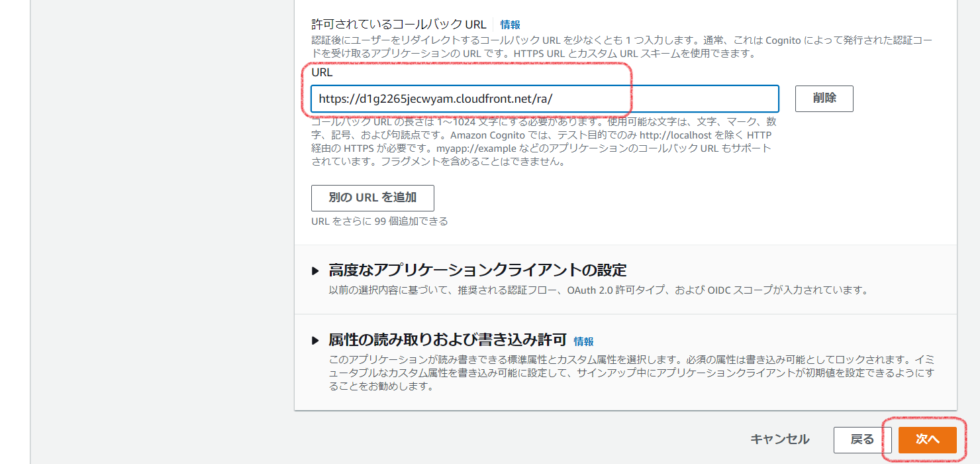Click 戻る to return to the previous step
Screen dimensions: 980x464
click(x=861, y=439)
